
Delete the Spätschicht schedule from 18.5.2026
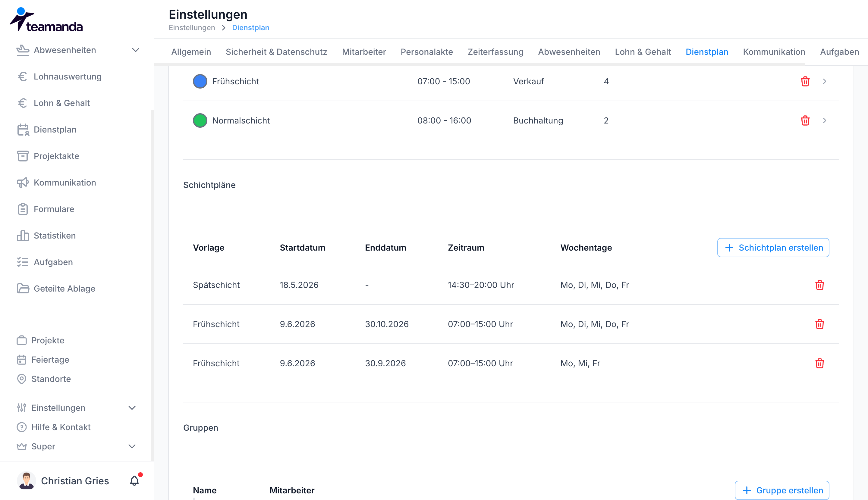[x=819, y=285]
